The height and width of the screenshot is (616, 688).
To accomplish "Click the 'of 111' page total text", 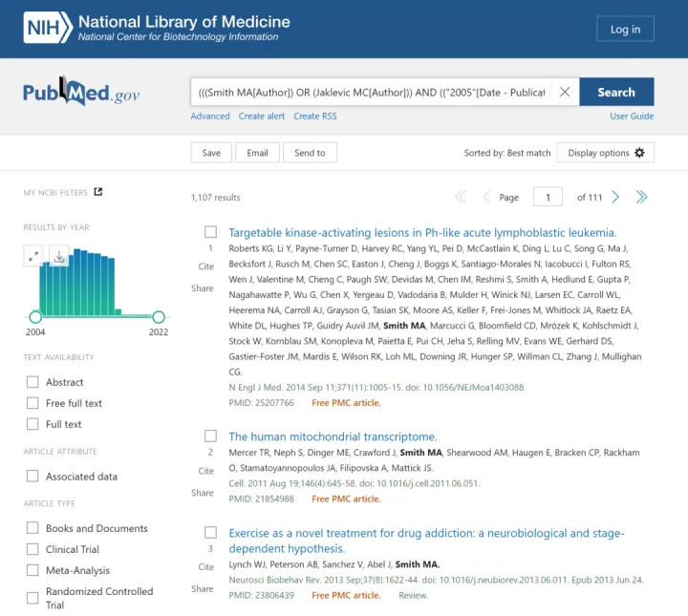I will click(x=590, y=198).
